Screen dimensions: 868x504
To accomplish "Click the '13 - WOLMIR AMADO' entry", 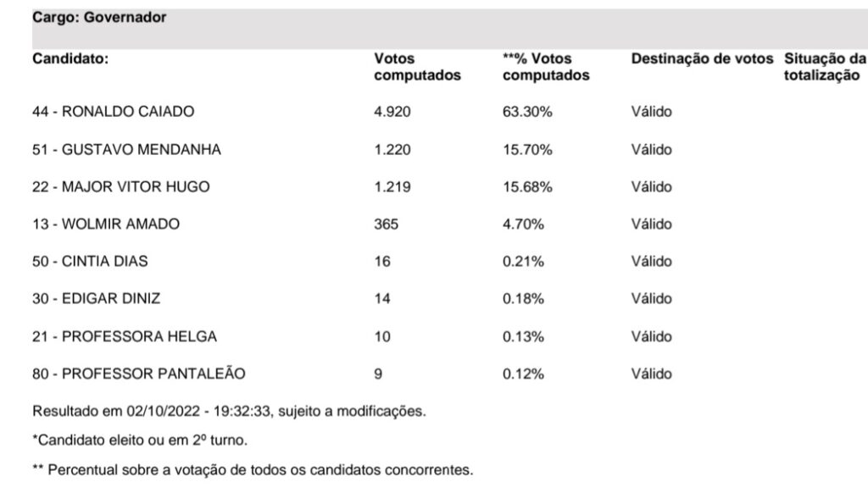I will (106, 224).
